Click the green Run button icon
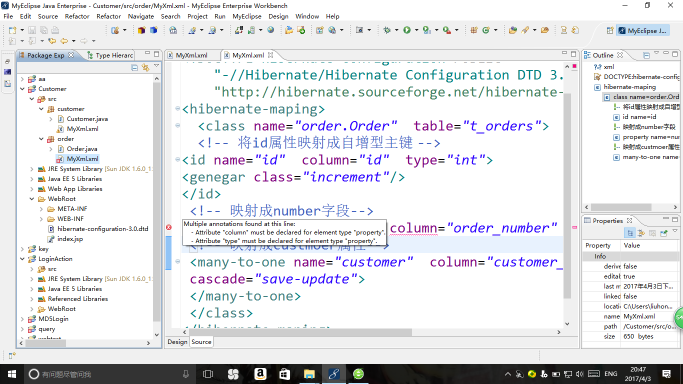 click(x=407, y=30)
